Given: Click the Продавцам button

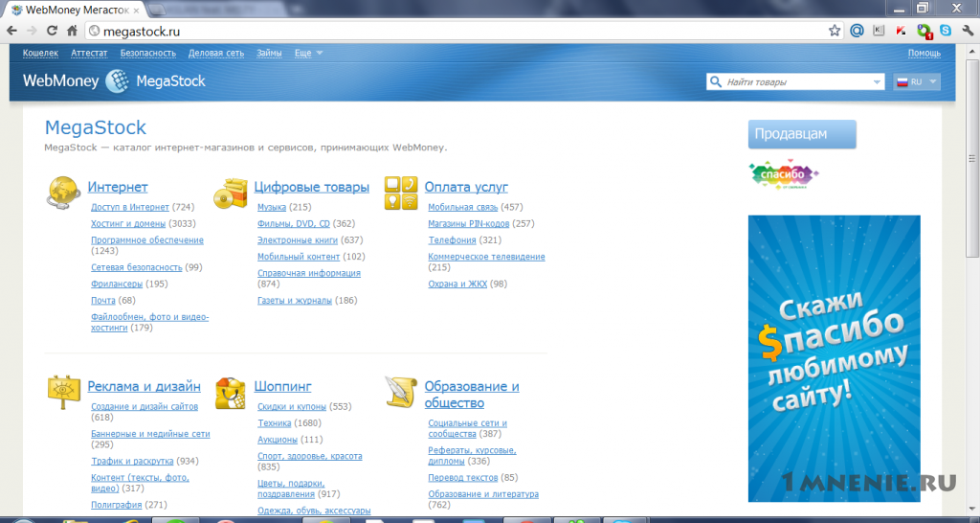Looking at the screenshot, I should (x=802, y=134).
